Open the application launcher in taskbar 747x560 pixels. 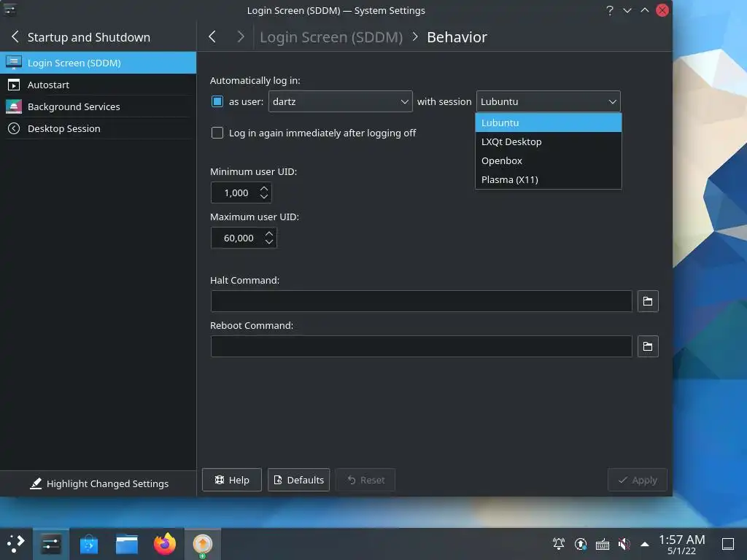click(16, 544)
